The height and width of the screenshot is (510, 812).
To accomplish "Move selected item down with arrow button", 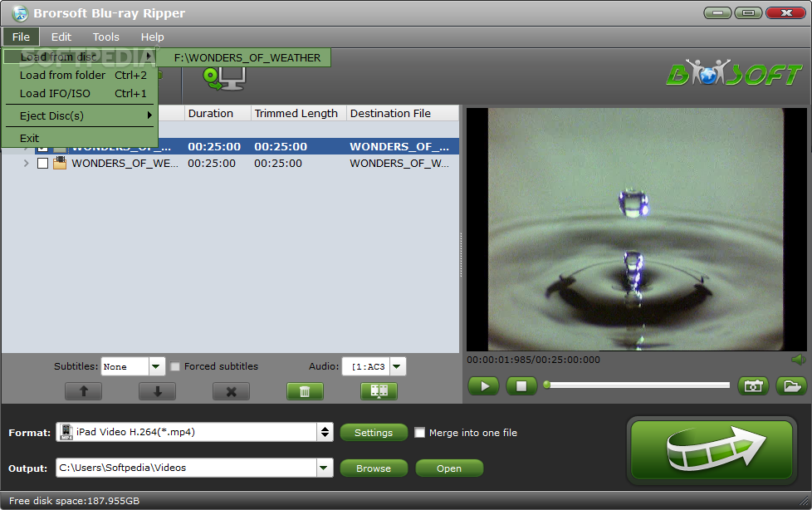I will 158,391.
